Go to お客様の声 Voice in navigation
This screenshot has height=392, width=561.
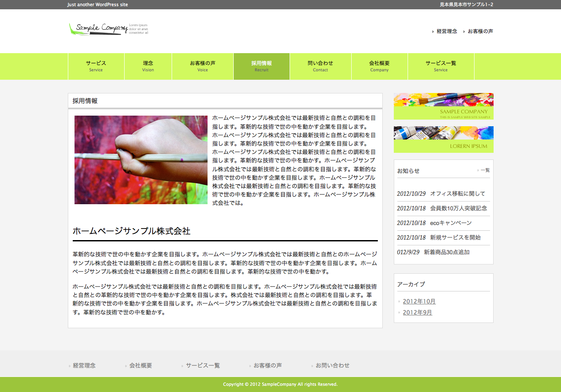click(203, 66)
